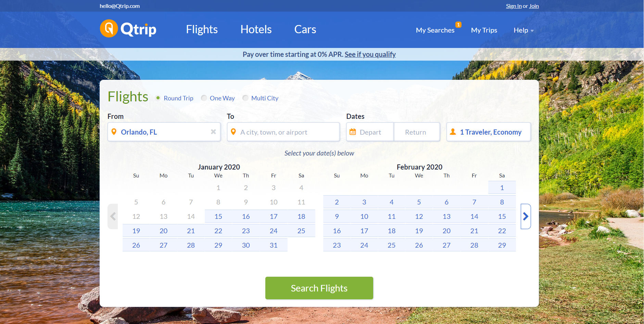Select January 26 on the calendar

pyautogui.click(x=136, y=245)
